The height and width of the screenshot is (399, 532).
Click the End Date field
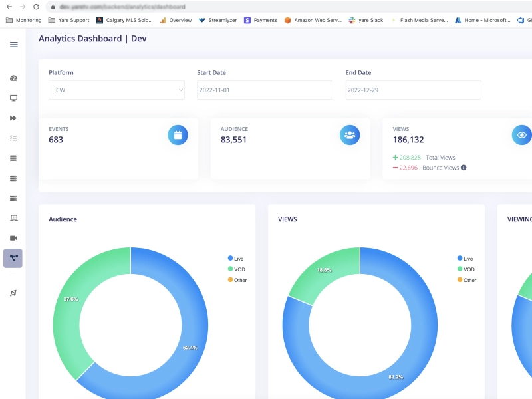coord(413,90)
